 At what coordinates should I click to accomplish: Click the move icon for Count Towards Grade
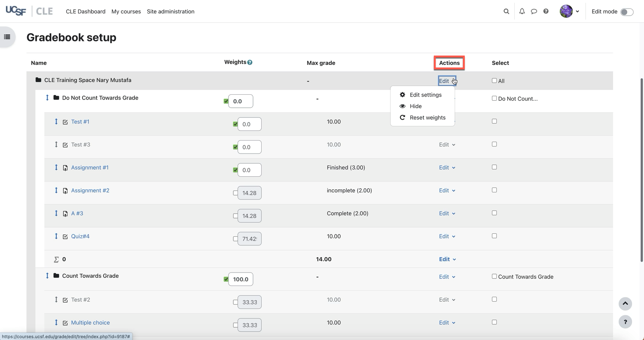pyautogui.click(x=47, y=276)
